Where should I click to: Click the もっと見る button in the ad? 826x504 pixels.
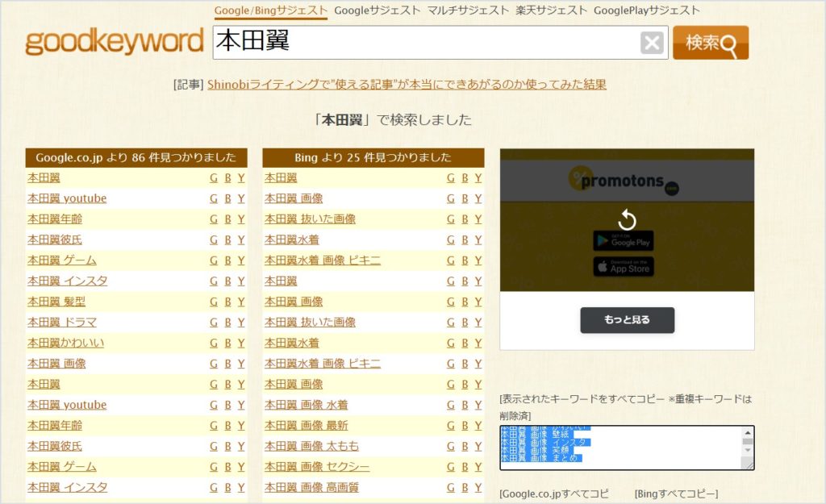(x=628, y=319)
